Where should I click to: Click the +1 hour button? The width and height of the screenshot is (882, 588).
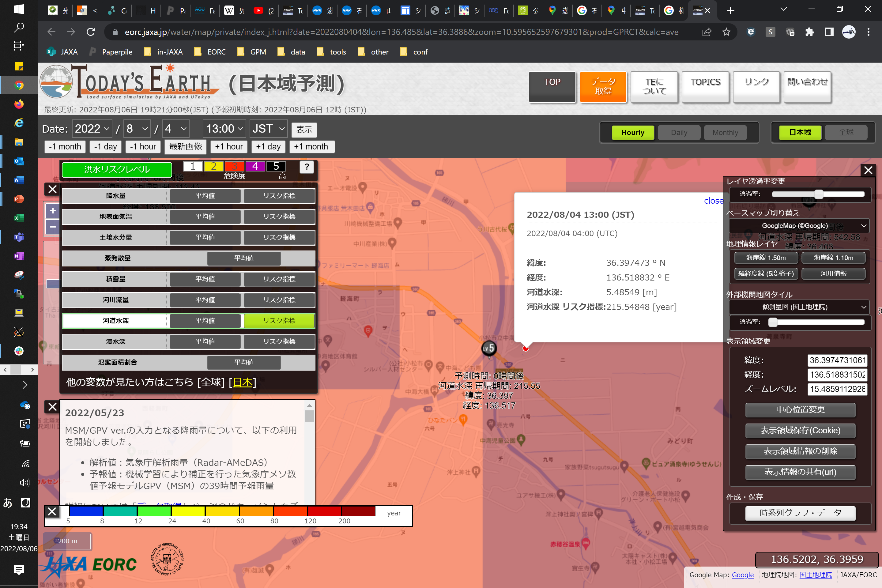click(229, 147)
